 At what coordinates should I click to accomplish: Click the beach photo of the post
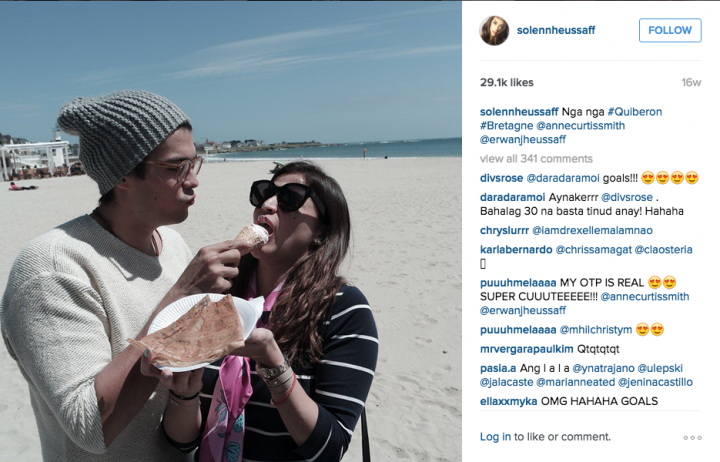pyautogui.click(x=231, y=231)
